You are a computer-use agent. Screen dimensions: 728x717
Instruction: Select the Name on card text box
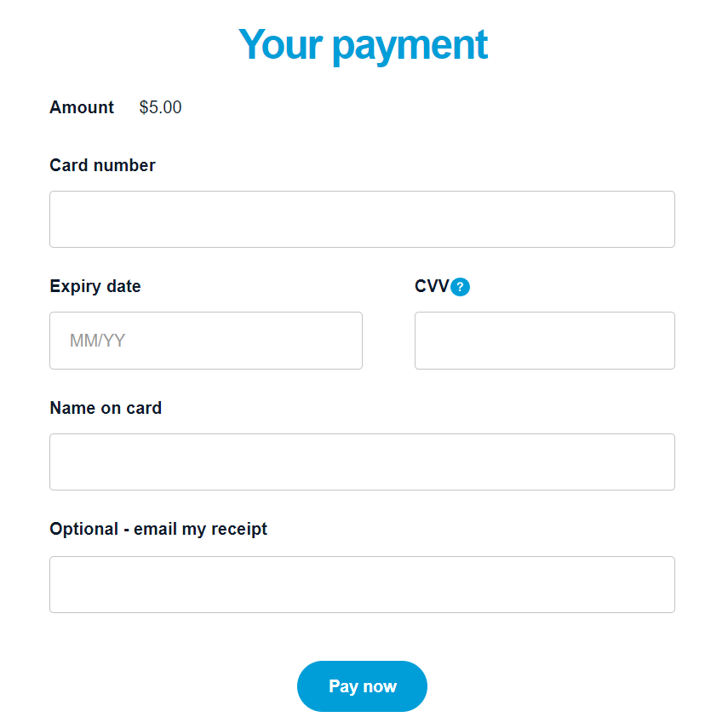pos(362,462)
